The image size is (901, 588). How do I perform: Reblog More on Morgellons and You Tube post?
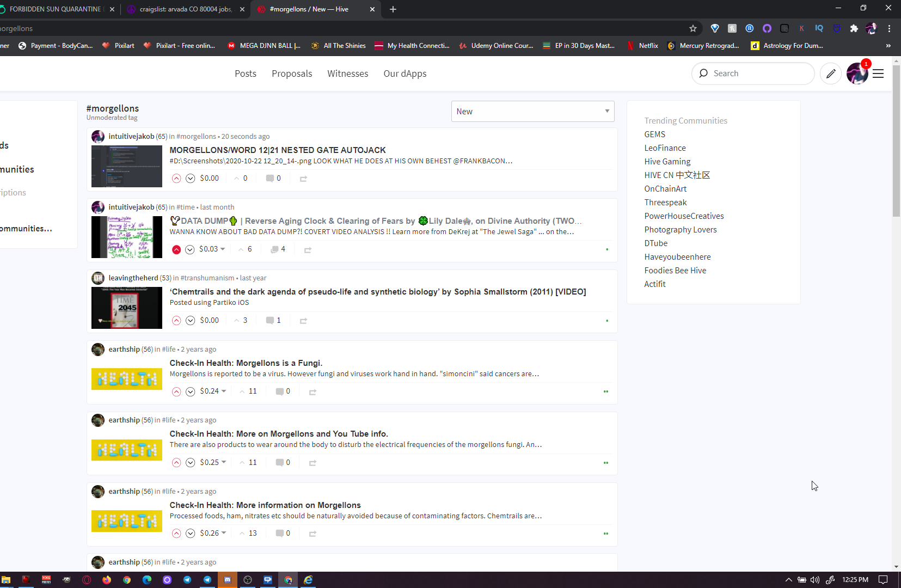click(x=312, y=463)
